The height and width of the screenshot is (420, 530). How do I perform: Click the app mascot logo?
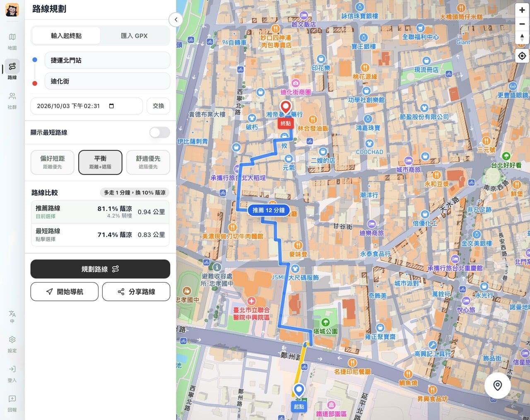point(12,10)
